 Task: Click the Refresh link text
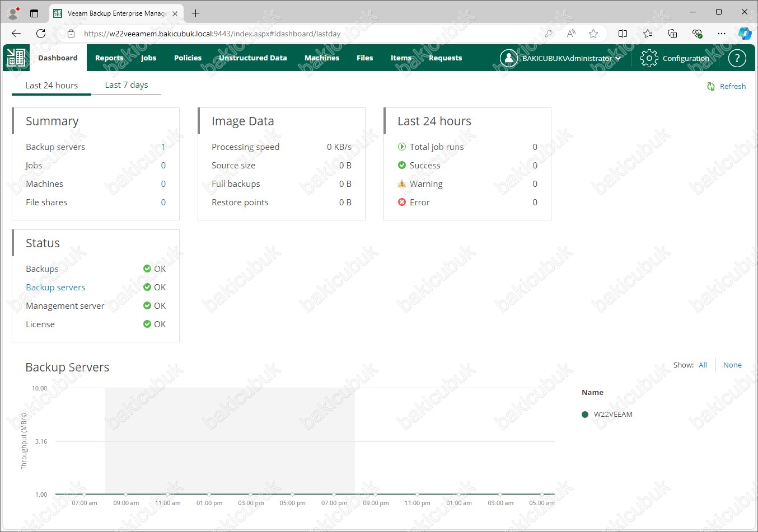pyautogui.click(x=733, y=86)
